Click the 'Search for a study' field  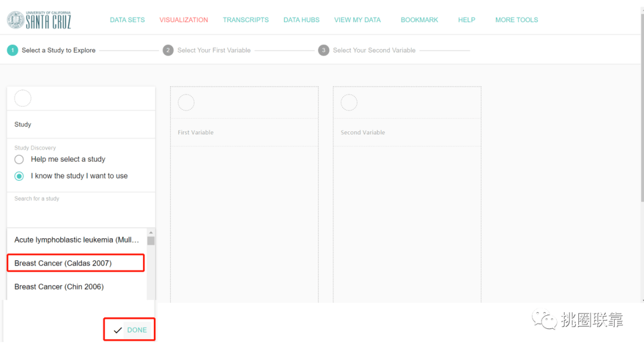[81, 210]
